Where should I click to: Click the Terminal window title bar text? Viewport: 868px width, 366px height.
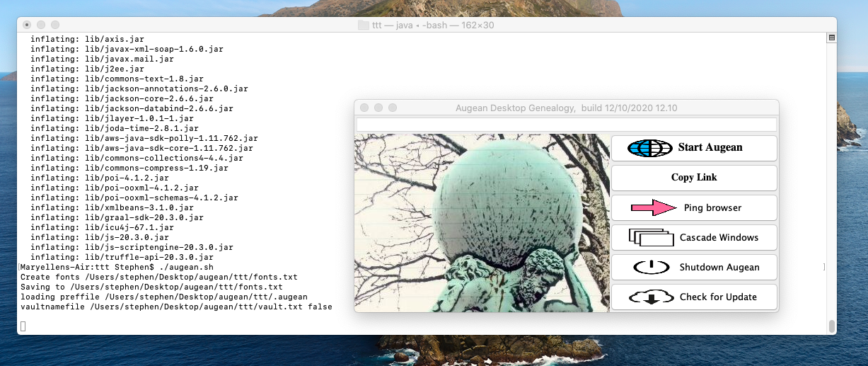click(x=433, y=25)
